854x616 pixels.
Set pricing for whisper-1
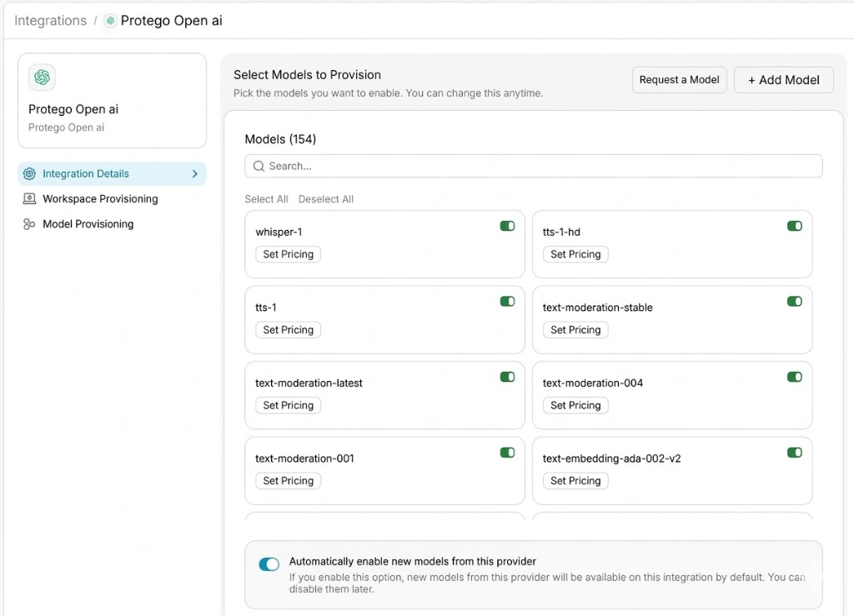tap(288, 254)
